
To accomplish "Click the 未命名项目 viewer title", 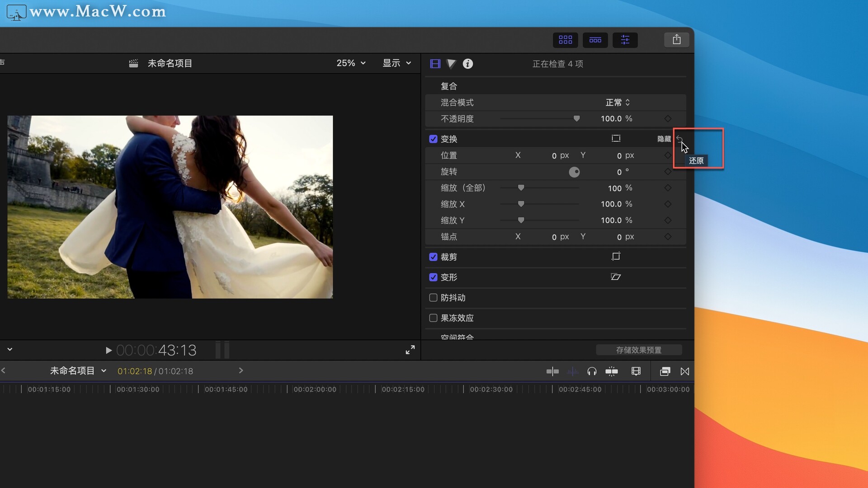I will (x=170, y=63).
